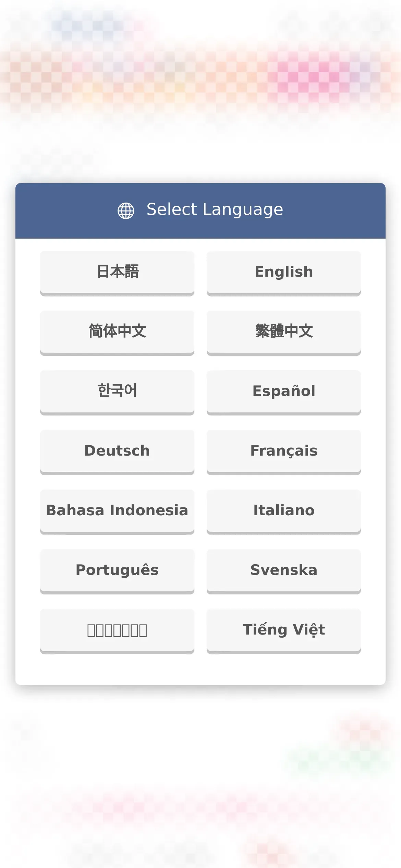Switch language to Español
The height and width of the screenshot is (868, 401).
pos(284,393)
